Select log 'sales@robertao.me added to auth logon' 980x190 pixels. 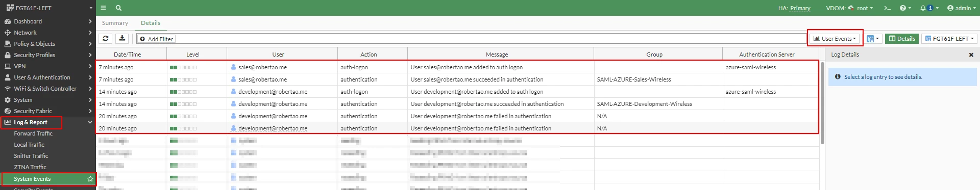coord(457,67)
